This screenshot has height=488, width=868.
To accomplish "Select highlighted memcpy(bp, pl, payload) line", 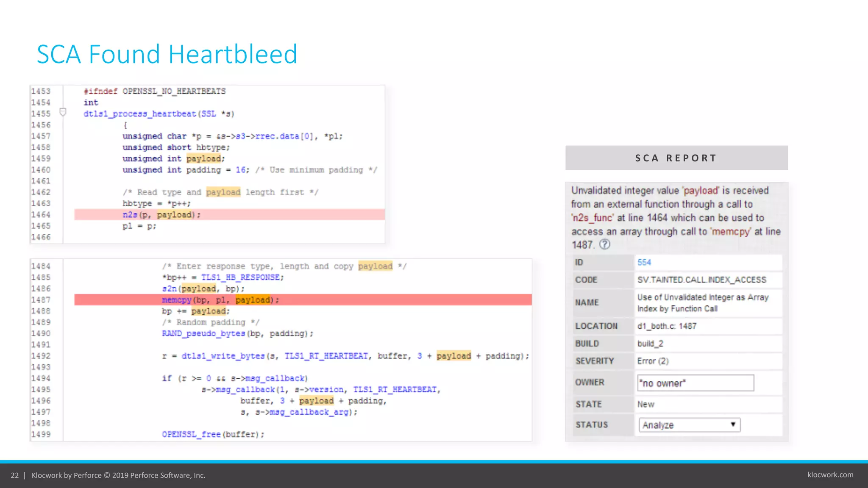I will 303,300.
